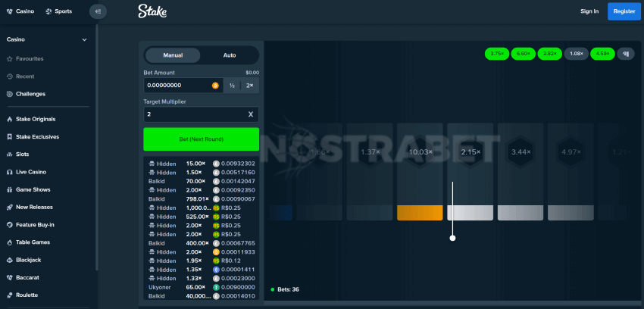This screenshot has width=644, height=309.
Task: Click the Ukyoner 65.00× bet row
Action: point(202,287)
